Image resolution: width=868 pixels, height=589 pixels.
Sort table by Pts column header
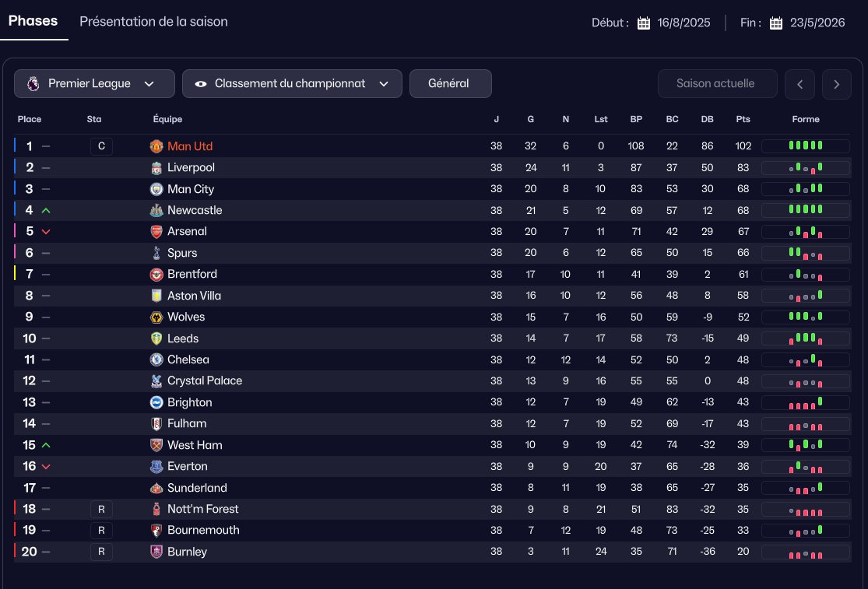[743, 119]
